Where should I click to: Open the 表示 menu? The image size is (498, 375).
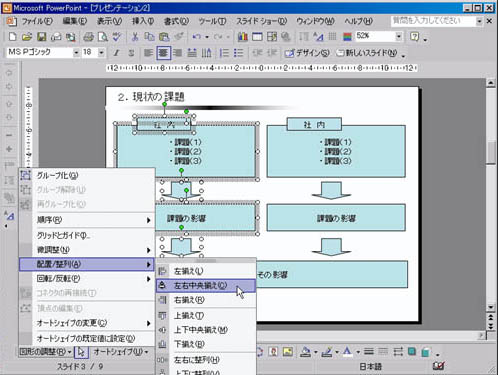click(x=109, y=21)
